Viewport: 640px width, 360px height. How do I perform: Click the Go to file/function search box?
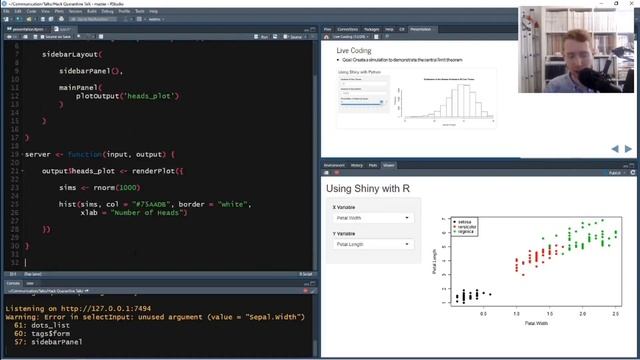click(x=93, y=19)
